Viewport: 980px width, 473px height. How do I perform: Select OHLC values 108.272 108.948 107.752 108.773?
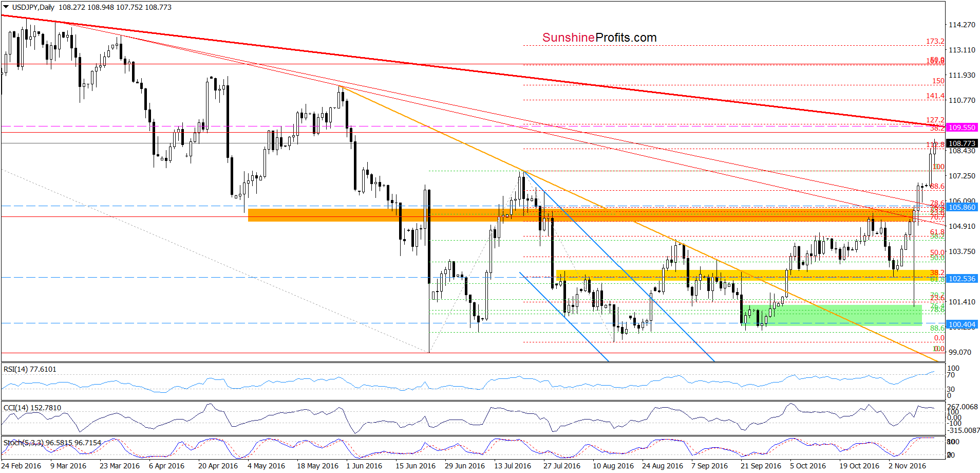(115, 7)
